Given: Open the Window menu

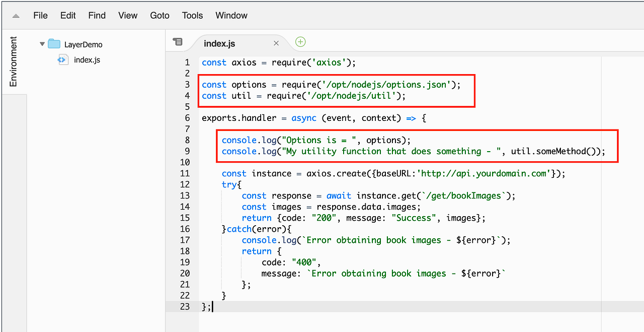Looking at the screenshot, I should [231, 15].
